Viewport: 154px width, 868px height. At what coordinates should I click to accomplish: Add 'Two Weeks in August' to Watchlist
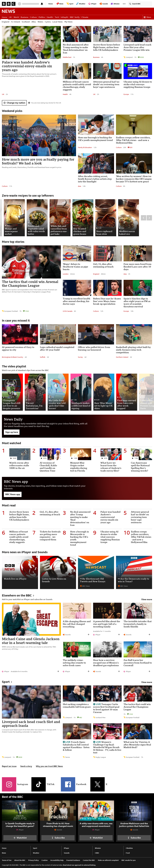point(96,838)
